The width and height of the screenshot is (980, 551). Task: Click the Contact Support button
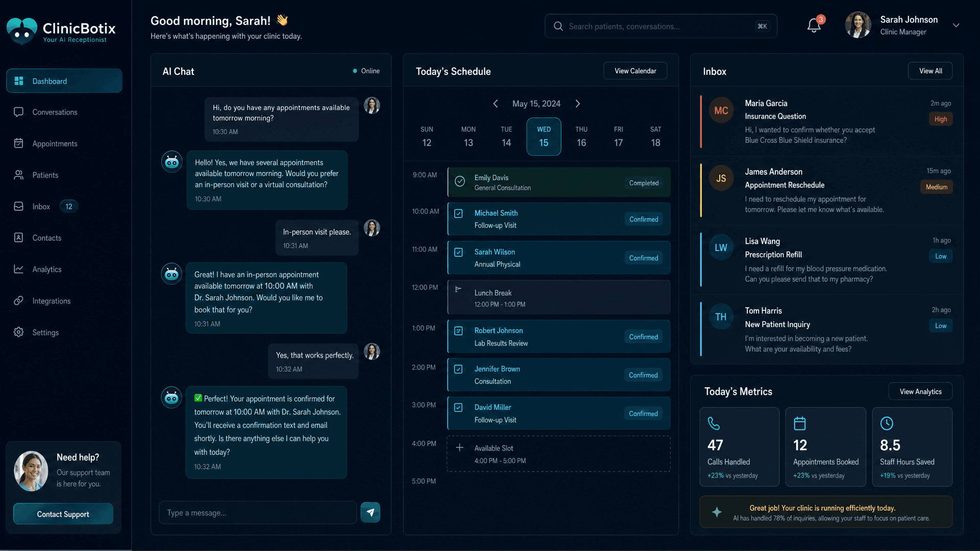63,514
